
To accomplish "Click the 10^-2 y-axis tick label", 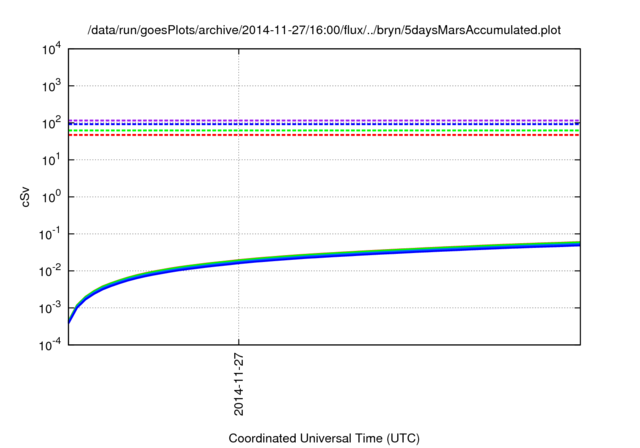I will point(50,271).
